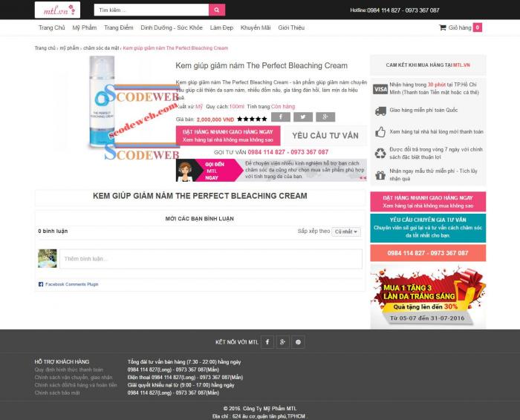Click Yêu cầu chuyên gia tư vấn button
This screenshot has width=520, height=420.
pyautogui.click(x=428, y=228)
